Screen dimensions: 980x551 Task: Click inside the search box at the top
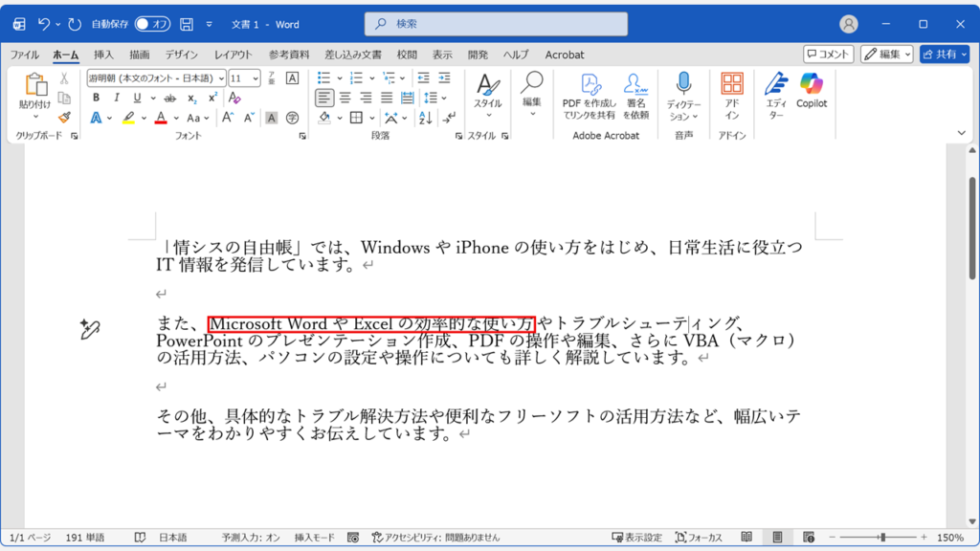coord(494,23)
